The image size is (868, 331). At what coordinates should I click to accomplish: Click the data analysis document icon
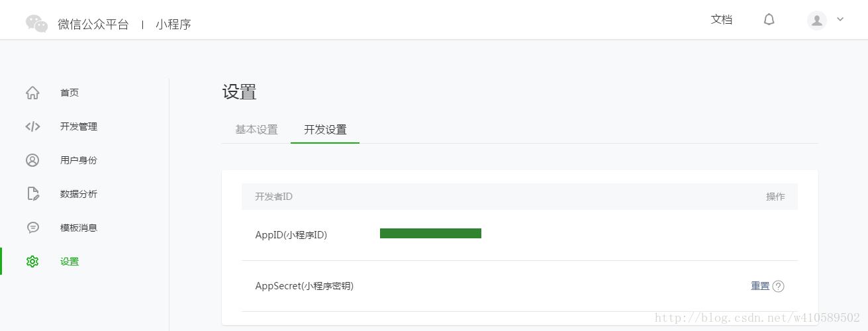point(32,194)
